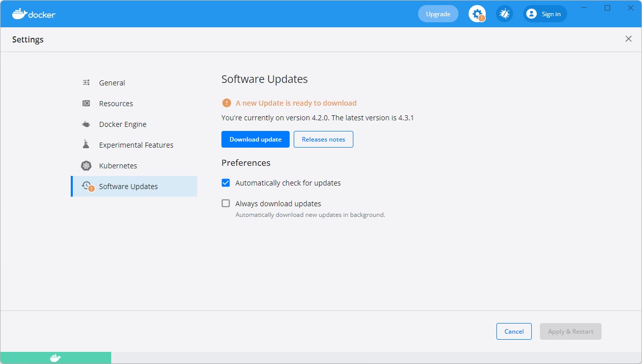Click the Resources panel icon

86,103
